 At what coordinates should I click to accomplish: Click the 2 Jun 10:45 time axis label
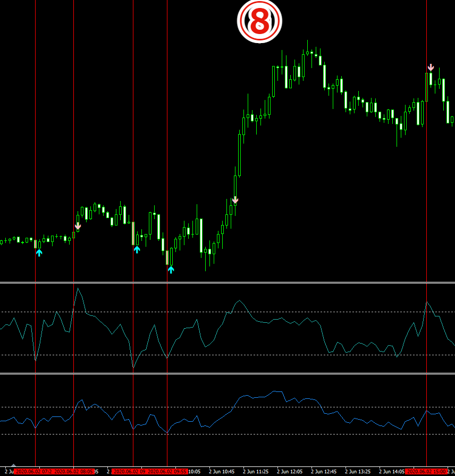pyautogui.click(x=222, y=471)
